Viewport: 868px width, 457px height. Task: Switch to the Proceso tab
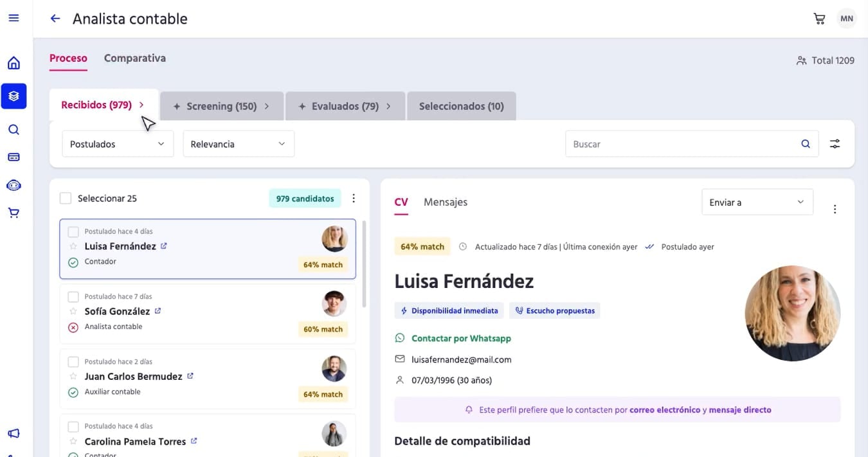(68, 58)
